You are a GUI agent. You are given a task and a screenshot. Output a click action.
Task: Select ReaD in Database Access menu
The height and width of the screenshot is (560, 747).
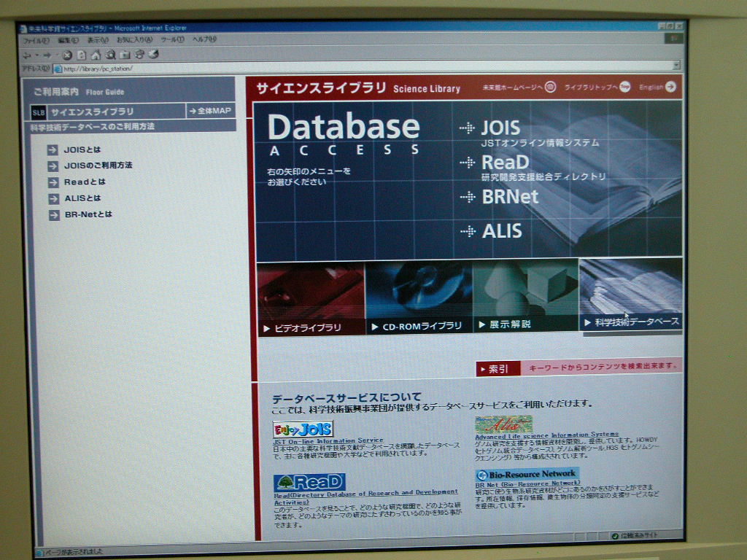pos(505,163)
